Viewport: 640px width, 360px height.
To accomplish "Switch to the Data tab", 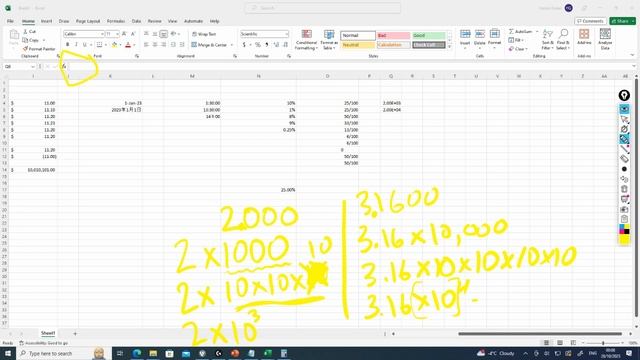I will [136, 21].
